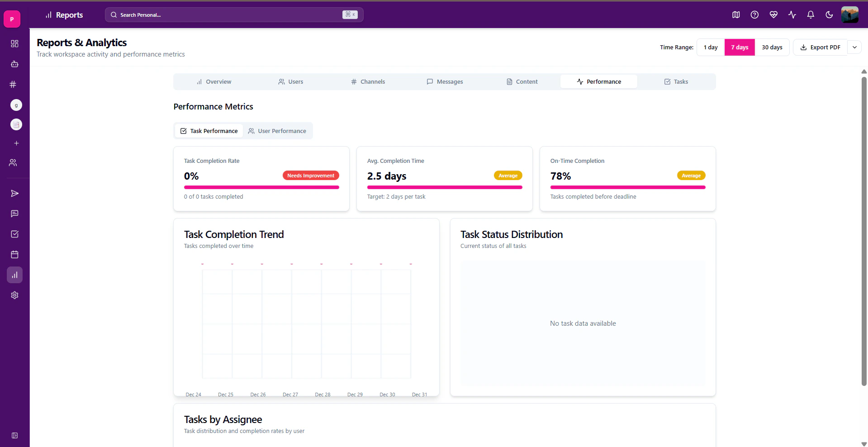Select the Task Performance sub-tab
The height and width of the screenshot is (447, 868).
click(209, 131)
